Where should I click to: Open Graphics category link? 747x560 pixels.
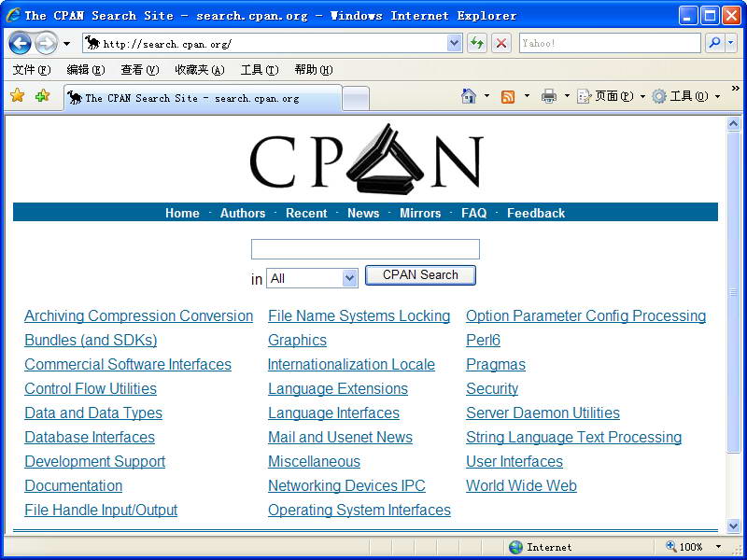297,340
